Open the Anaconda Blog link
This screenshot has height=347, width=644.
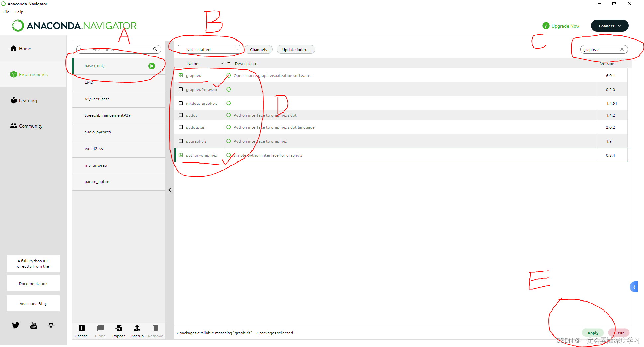33,303
